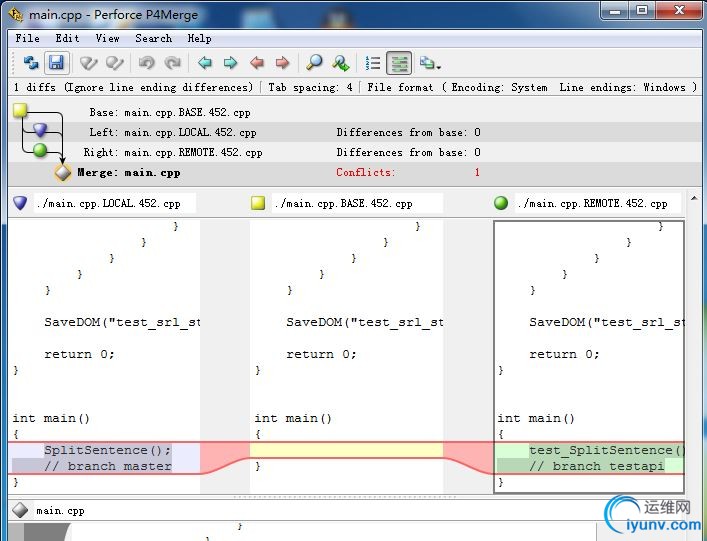This screenshot has height=541, width=707.
Task: Click the blue triangle icon of LOCAL pane header
Action: 20,203
